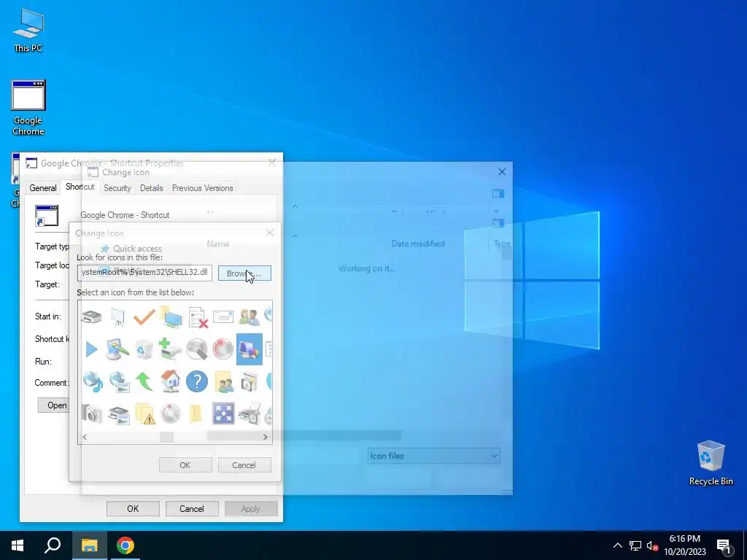Select the folder with monitor icon

(x=171, y=316)
